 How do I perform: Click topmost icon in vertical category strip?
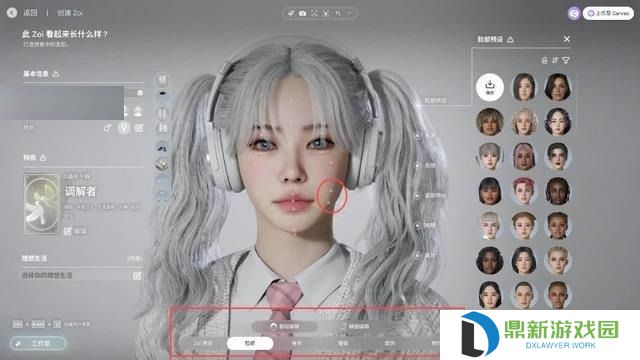coord(162,79)
